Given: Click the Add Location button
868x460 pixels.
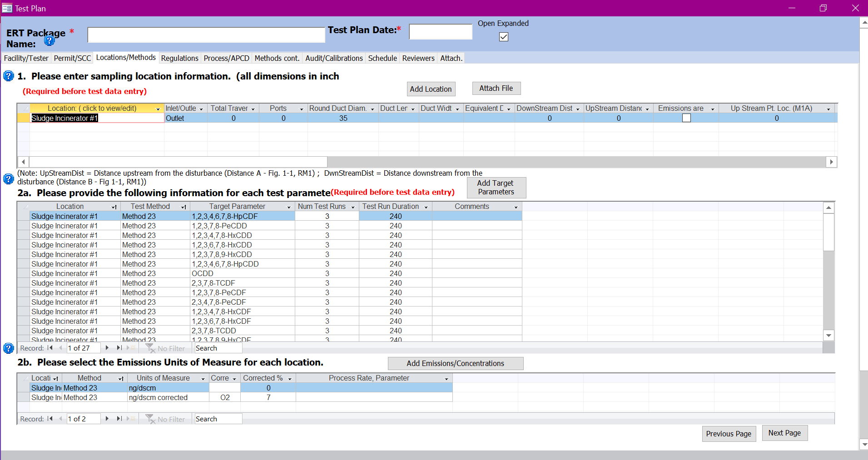Looking at the screenshot, I should pos(431,89).
